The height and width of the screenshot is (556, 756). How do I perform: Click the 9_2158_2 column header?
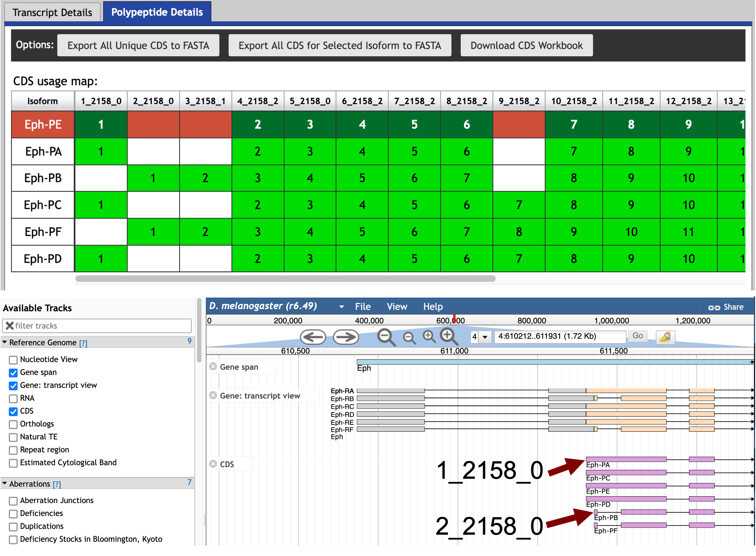[519, 101]
